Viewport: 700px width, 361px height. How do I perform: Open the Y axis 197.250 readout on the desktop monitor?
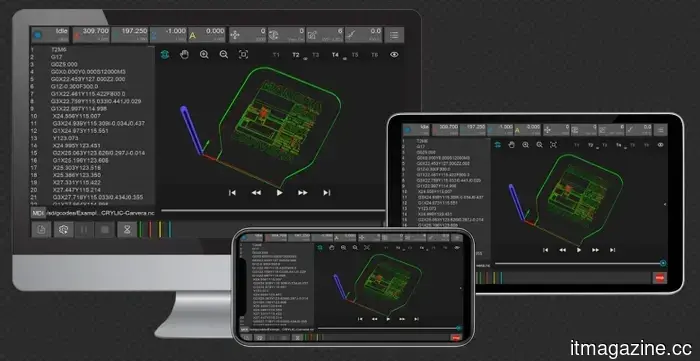(129, 34)
